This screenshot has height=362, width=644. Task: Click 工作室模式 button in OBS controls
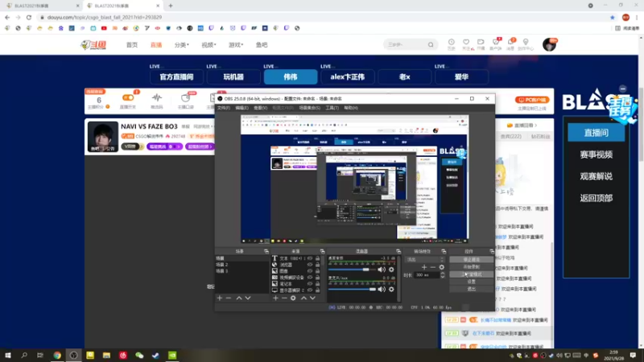pyautogui.click(x=471, y=274)
